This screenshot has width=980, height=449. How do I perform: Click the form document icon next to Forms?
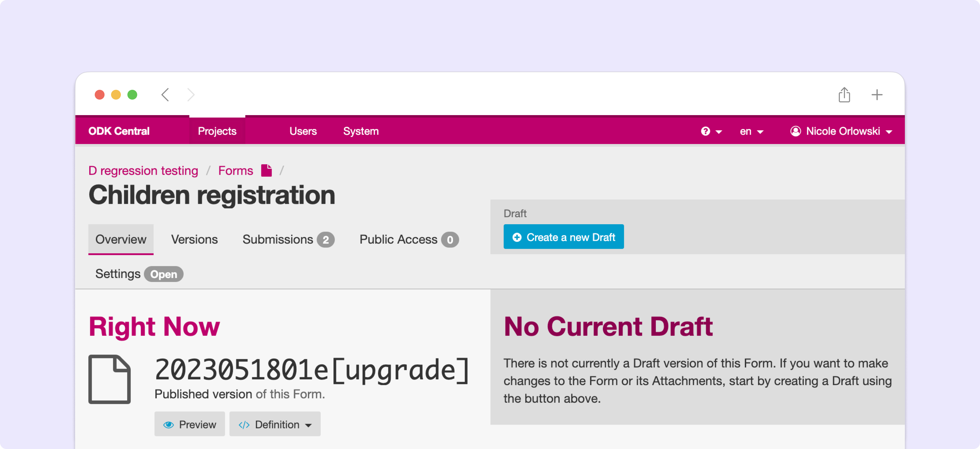(x=266, y=171)
